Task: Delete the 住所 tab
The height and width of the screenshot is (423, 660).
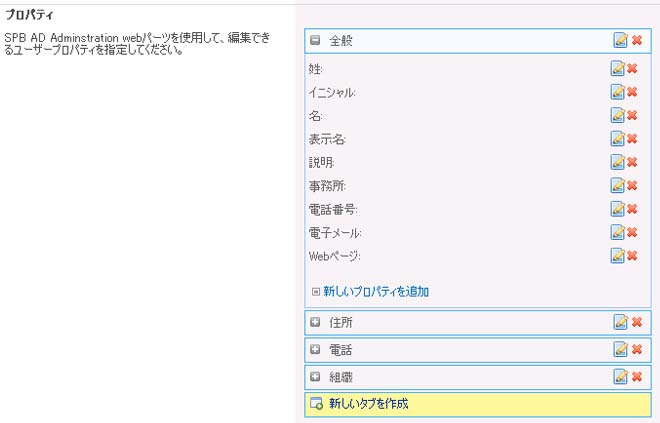Action: coord(637,322)
